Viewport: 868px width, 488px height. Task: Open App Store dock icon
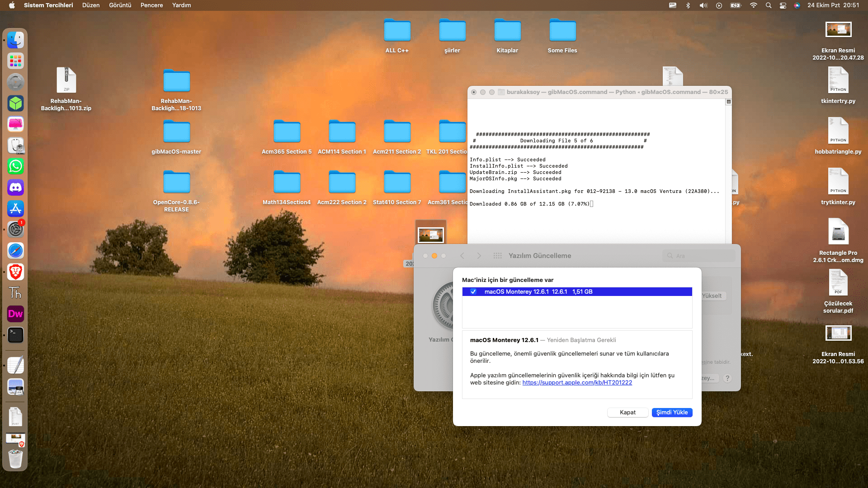(15, 209)
